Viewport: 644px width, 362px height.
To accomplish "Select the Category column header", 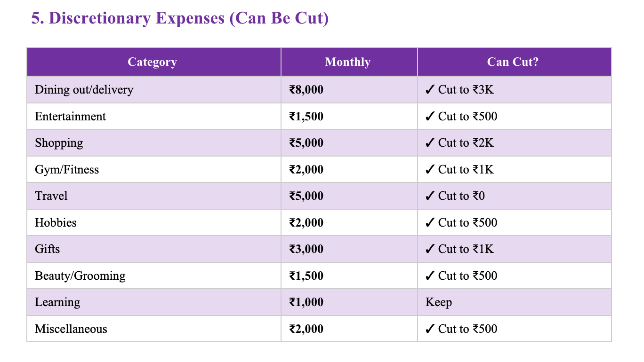I will pyautogui.click(x=152, y=62).
